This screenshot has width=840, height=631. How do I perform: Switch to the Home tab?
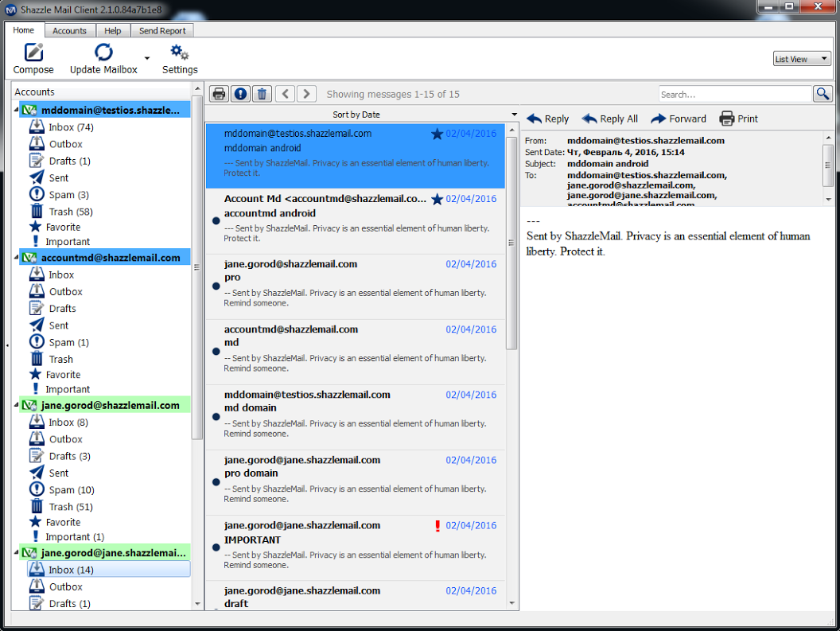click(x=24, y=30)
